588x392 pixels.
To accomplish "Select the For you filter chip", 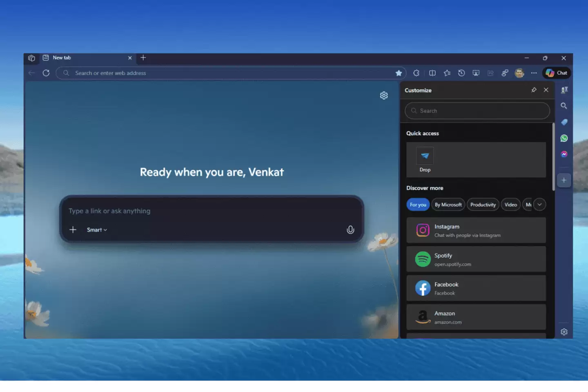I will pos(418,204).
